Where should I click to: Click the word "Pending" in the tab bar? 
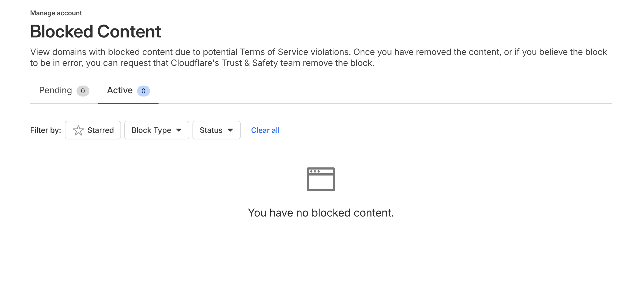click(x=55, y=90)
